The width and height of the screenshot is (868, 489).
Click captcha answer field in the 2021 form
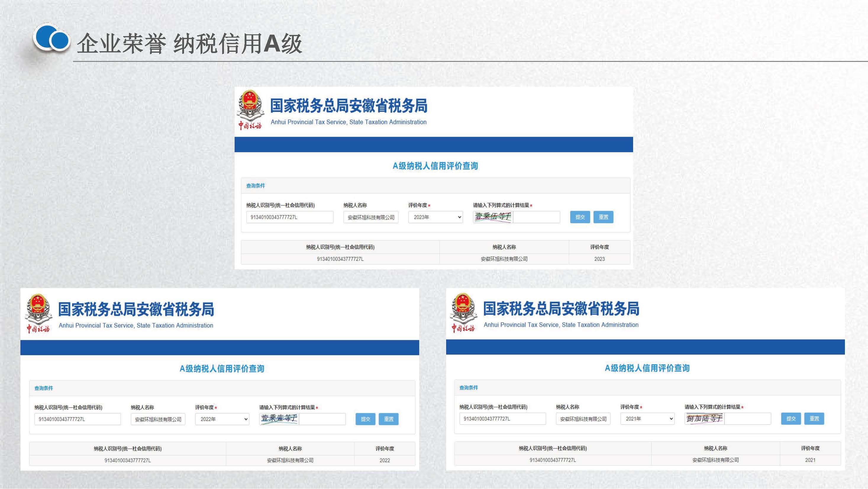[747, 419]
